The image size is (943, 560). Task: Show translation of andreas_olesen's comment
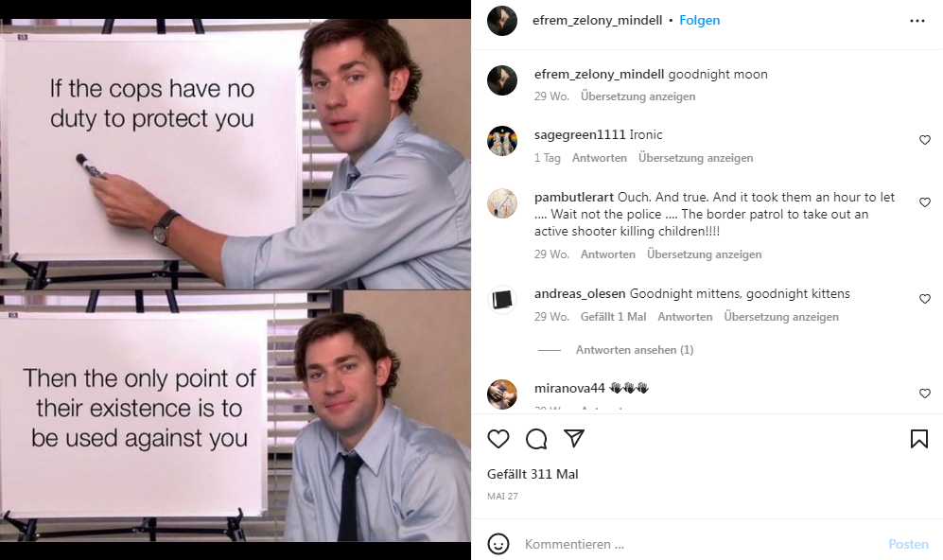pos(781,316)
